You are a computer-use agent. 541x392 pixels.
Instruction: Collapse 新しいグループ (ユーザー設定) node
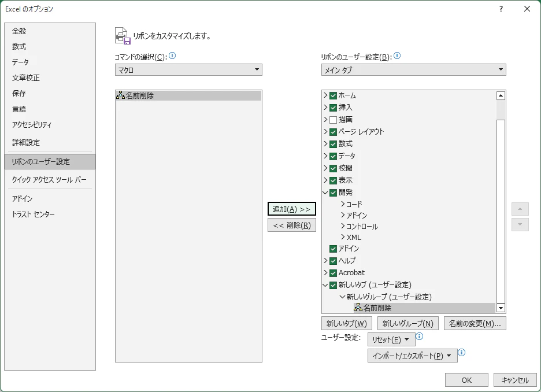[x=342, y=297]
